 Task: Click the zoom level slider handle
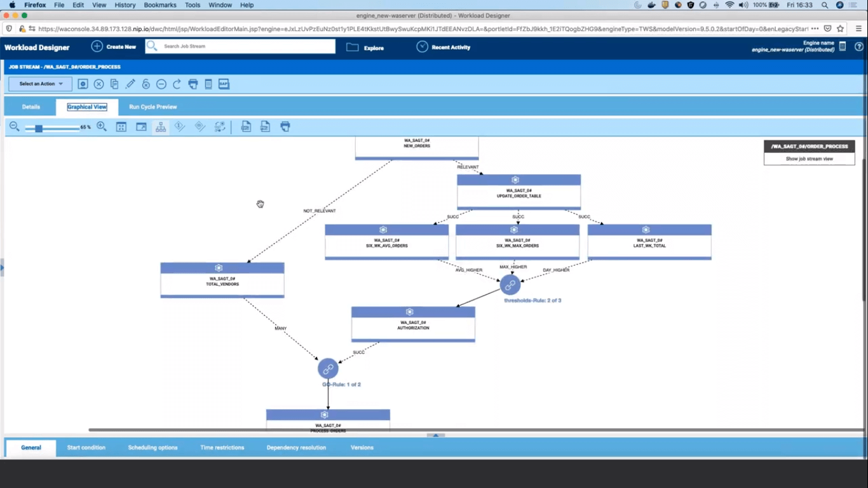coord(39,128)
